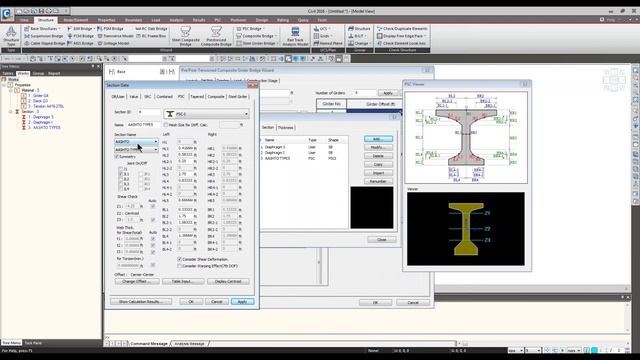Image resolution: width=640 pixels, height=360 pixels.
Task: Select 'Diaphragm S' row in section list
Action: (304, 147)
